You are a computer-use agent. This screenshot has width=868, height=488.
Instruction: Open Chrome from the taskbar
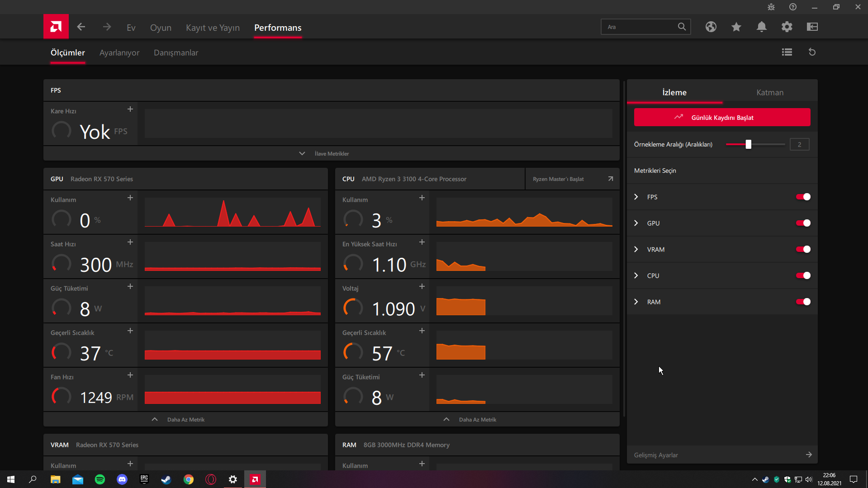[x=189, y=479]
